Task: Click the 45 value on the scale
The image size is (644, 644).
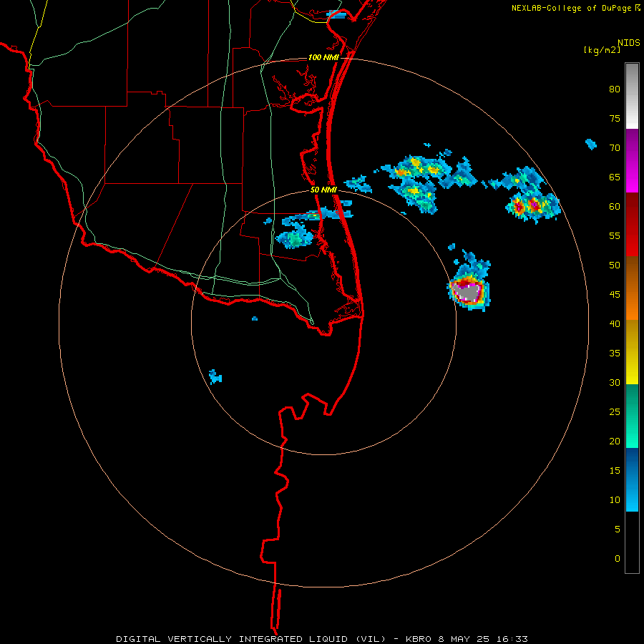Action: click(x=615, y=295)
